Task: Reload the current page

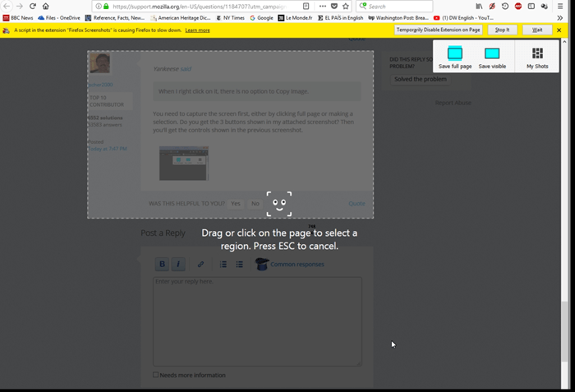Action: [x=33, y=7]
